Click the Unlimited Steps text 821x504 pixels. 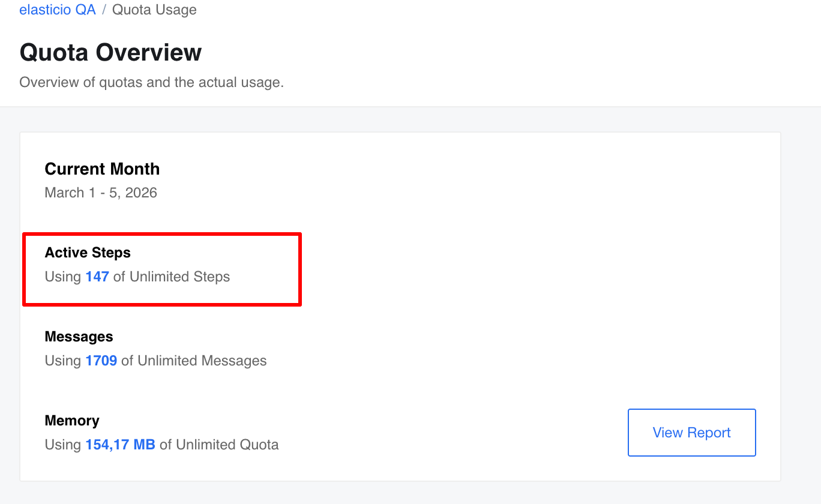[x=179, y=277]
